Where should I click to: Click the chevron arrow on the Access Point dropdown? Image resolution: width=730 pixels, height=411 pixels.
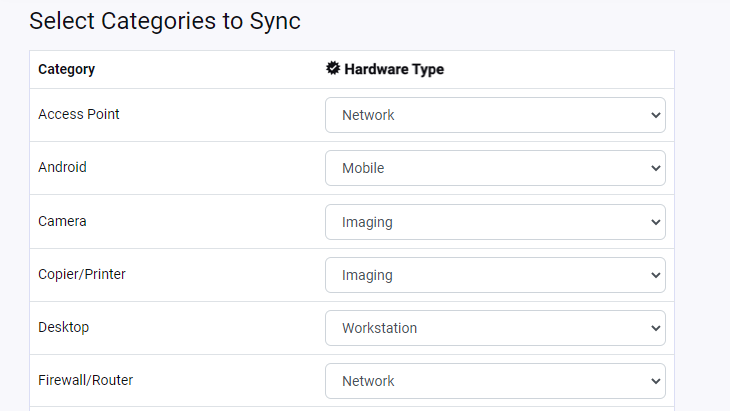coord(656,115)
